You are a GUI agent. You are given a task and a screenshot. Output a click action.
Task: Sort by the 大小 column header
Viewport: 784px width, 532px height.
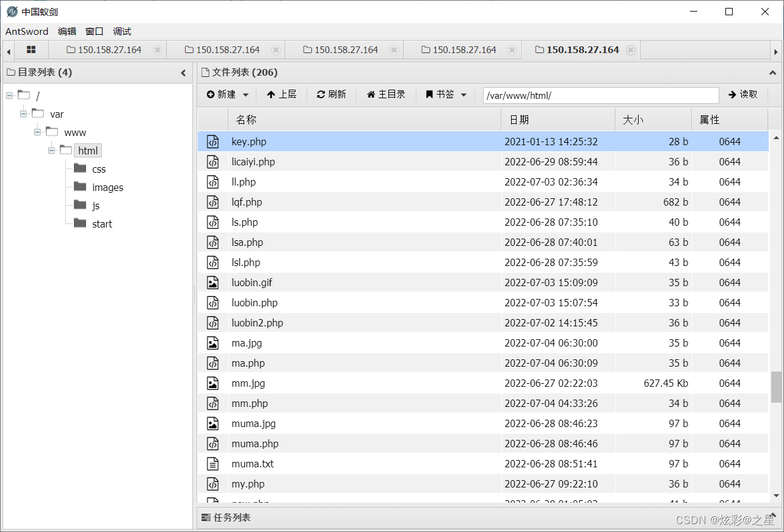click(653, 120)
